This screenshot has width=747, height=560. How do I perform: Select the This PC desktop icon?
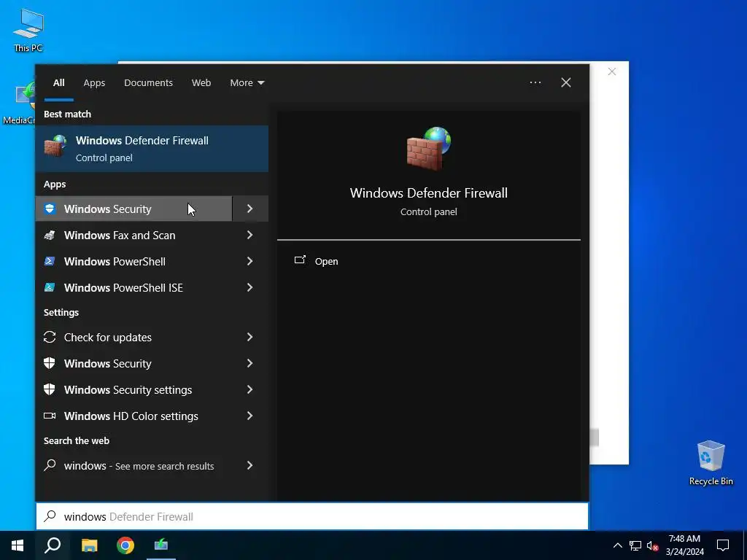[x=28, y=29]
